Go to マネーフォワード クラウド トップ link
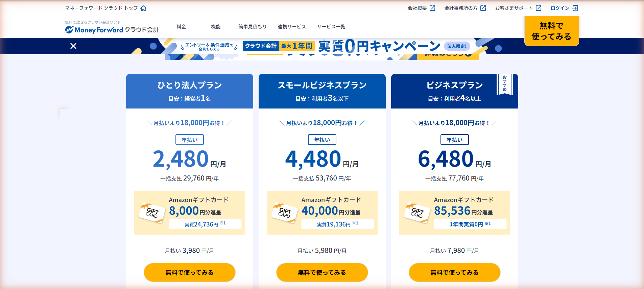 101,8
